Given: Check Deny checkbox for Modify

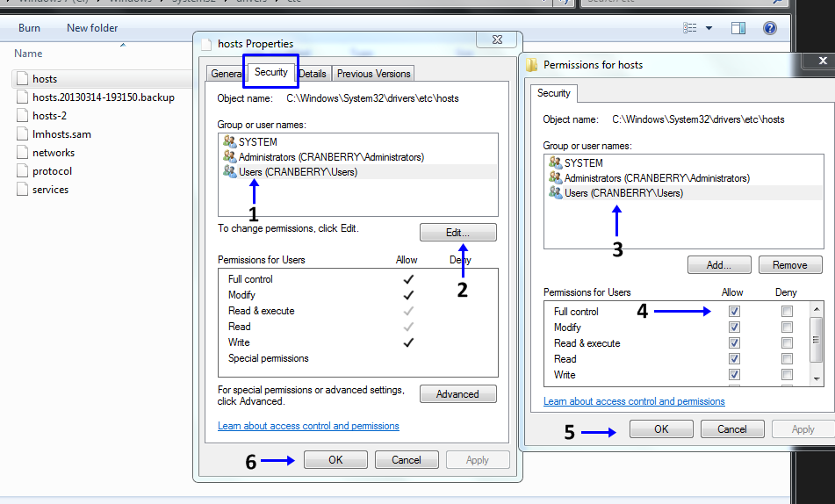Looking at the screenshot, I should coord(787,328).
